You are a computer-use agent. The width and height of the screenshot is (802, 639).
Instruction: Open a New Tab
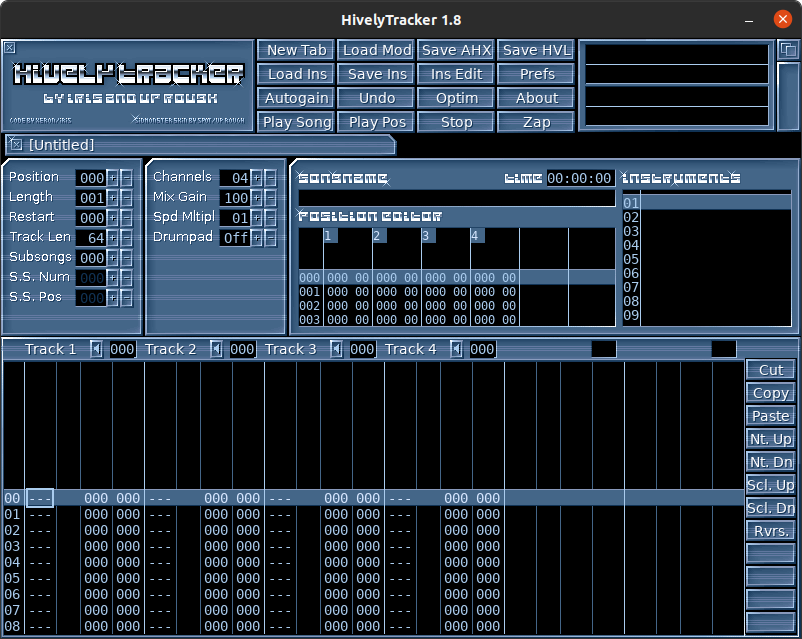click(296, 50)
